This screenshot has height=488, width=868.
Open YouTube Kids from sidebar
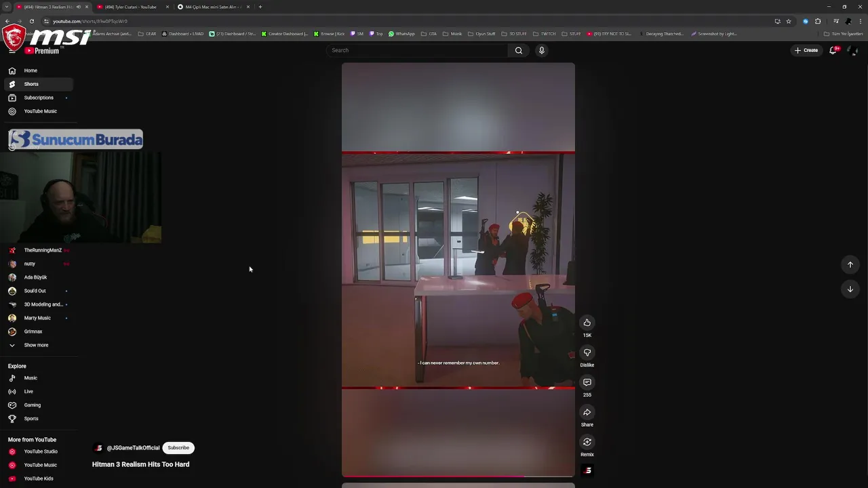point(38,479)
